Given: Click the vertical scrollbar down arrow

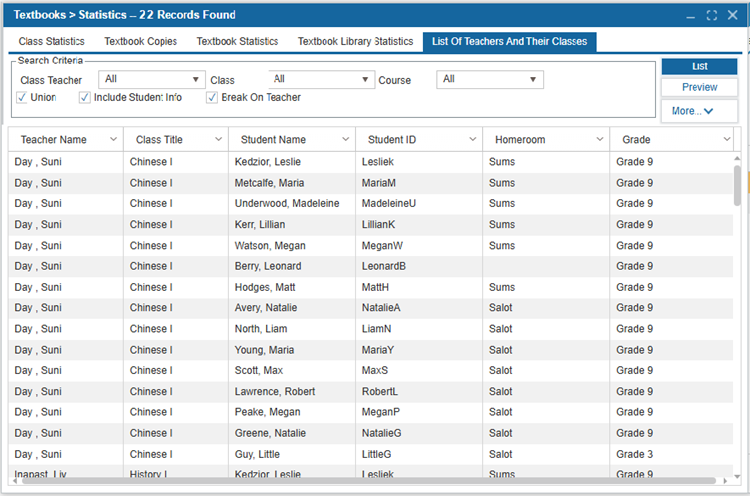Looking at the screenshot, I should coord(737,476).
